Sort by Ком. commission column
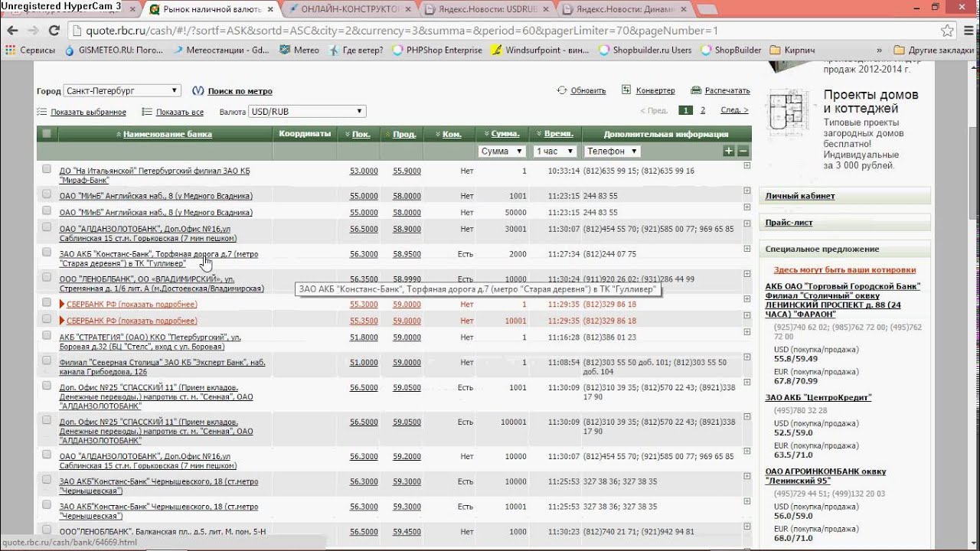Viewport: 980px width, 551px height. (452, 134)
